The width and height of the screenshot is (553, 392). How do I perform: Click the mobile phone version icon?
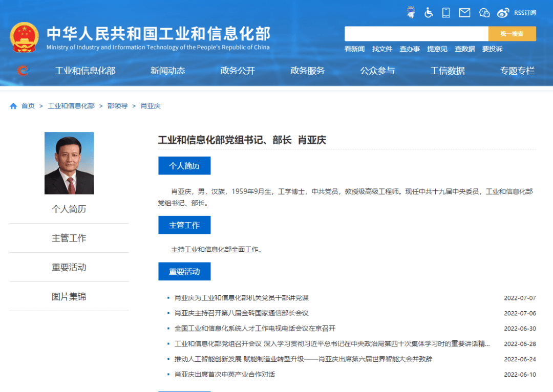tap(446, 13)
